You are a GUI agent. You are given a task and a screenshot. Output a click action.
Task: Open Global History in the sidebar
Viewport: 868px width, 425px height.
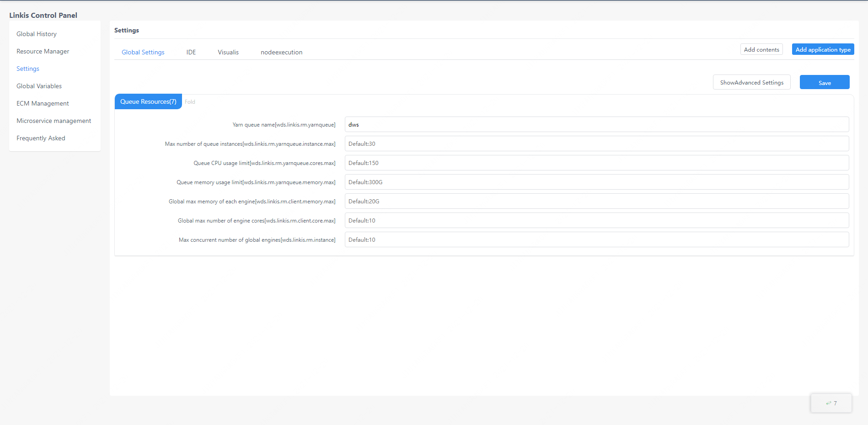pos(37,34)
